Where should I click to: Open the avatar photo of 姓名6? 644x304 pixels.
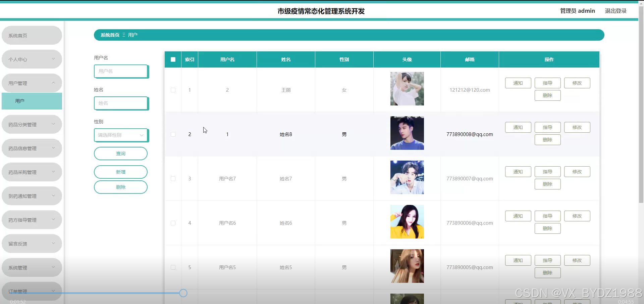[x=407, y=222]
